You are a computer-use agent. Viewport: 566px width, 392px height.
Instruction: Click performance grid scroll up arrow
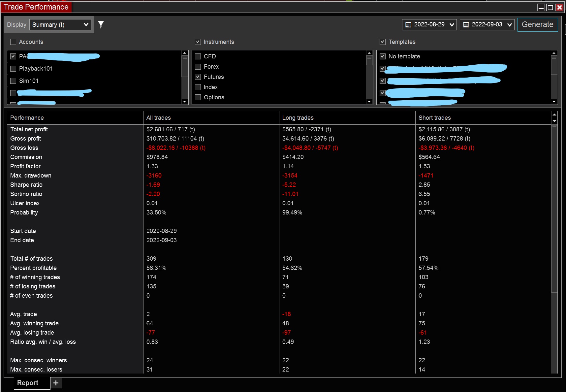coord(554,114)
